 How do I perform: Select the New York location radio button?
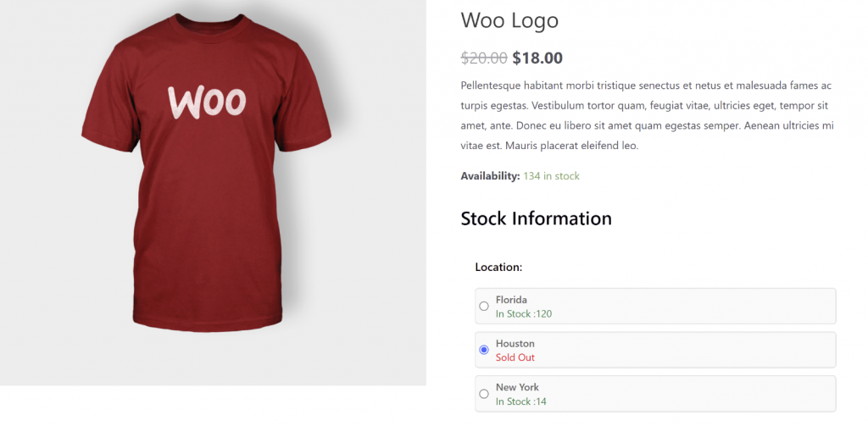(484, 394)
